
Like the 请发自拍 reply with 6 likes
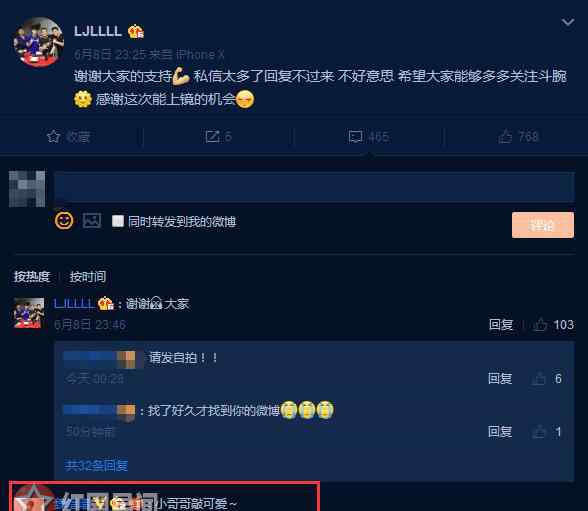click(x=539, y=379)
